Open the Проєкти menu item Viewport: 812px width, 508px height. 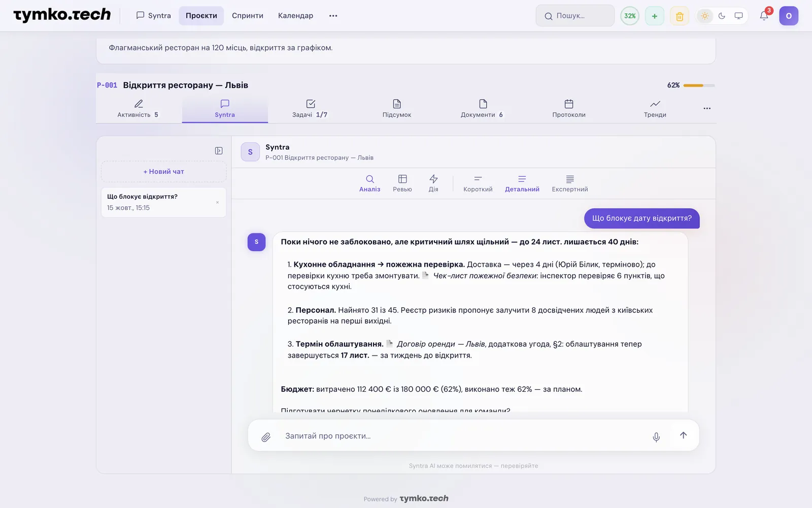click(x=201, y=16)
